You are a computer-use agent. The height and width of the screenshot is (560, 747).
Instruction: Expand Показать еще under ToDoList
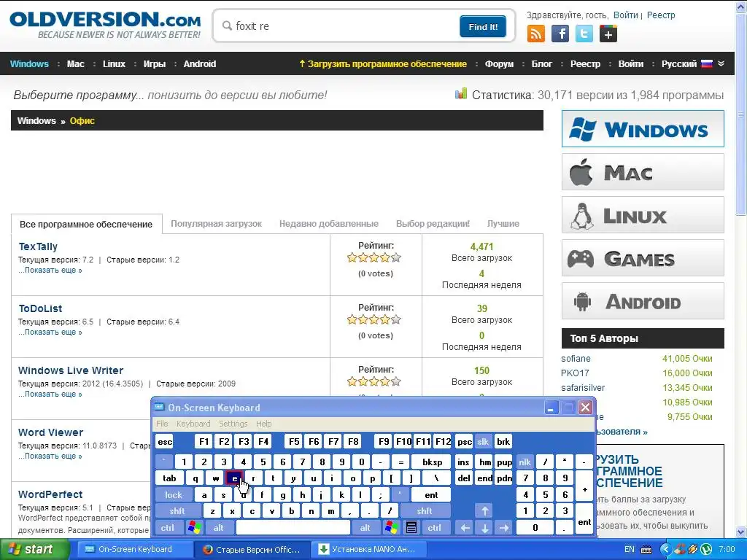point(50,332)
